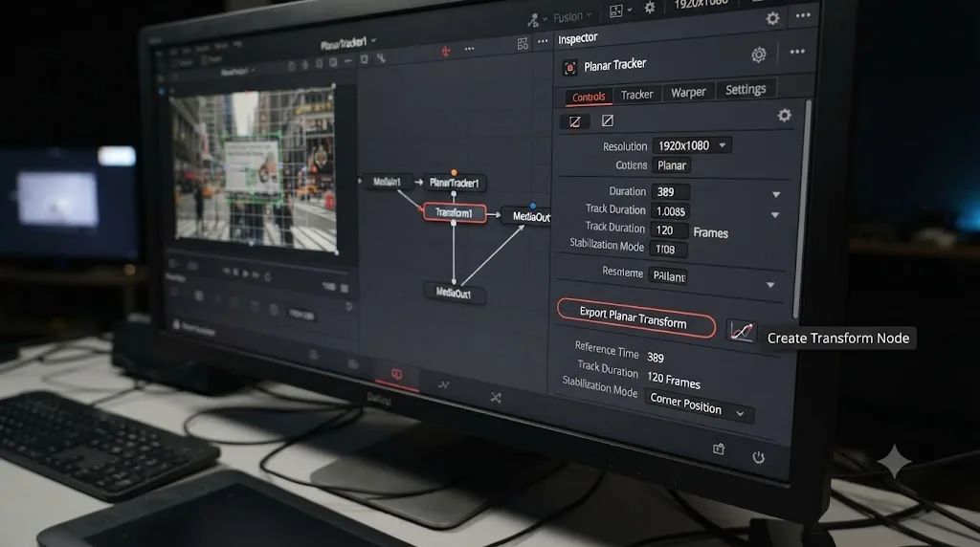980x547 pixels.
Task: Open the PlanarTracker1 title dropdown above the viewer
Action: tap(348, 44)
